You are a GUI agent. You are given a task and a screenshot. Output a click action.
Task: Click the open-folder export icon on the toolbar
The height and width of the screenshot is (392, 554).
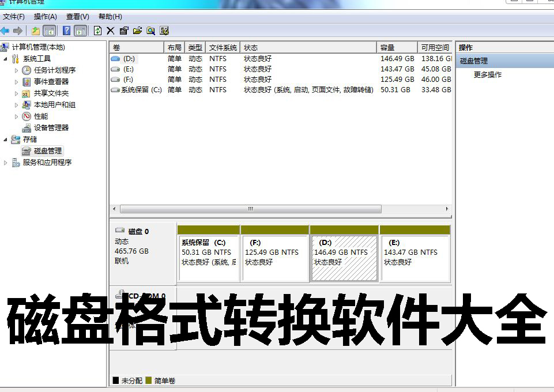(x=138, y=31)
